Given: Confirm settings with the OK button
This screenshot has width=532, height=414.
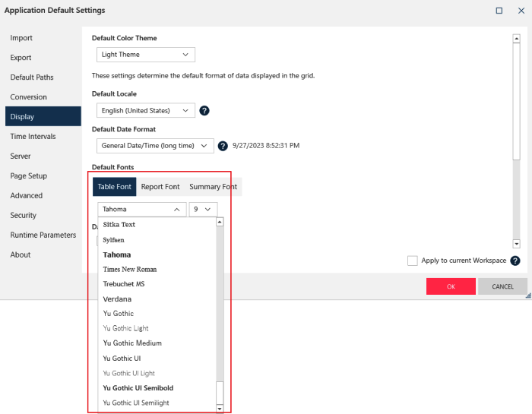Looking at the screenshot, I should click(x=451, y=286).
